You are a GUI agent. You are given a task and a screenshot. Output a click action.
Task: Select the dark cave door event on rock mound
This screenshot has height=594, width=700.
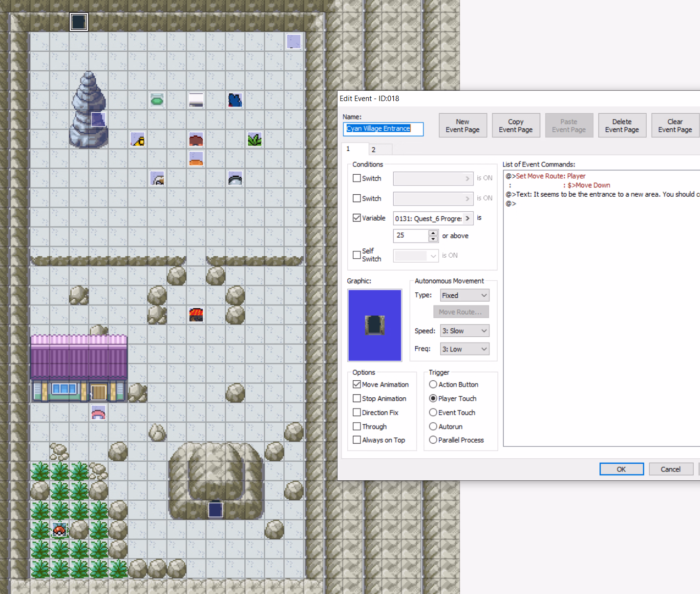[x=215, y=510]
